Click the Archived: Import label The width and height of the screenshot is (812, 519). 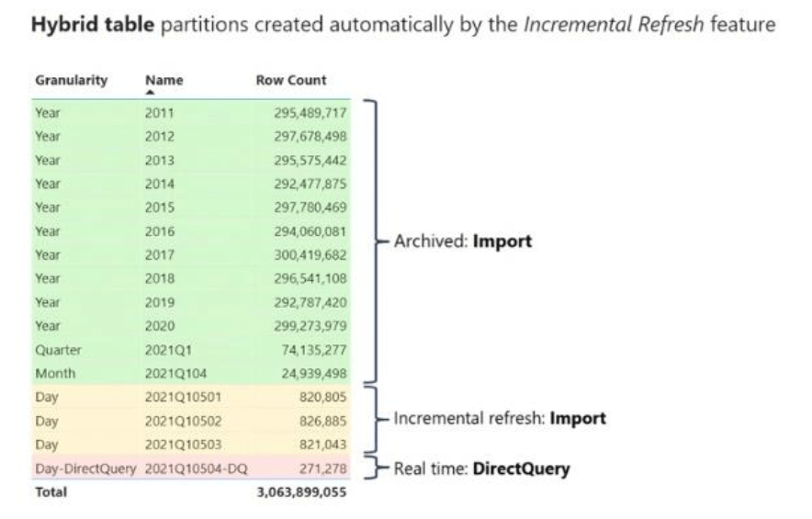[x=462, y=243]
